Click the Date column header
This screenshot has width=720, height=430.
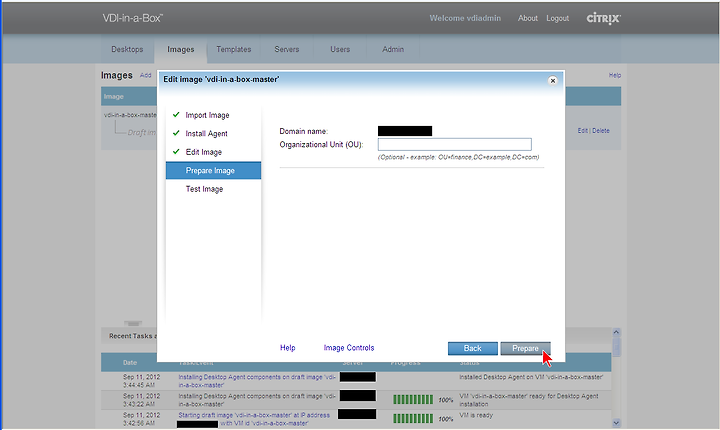coord(130,362)
